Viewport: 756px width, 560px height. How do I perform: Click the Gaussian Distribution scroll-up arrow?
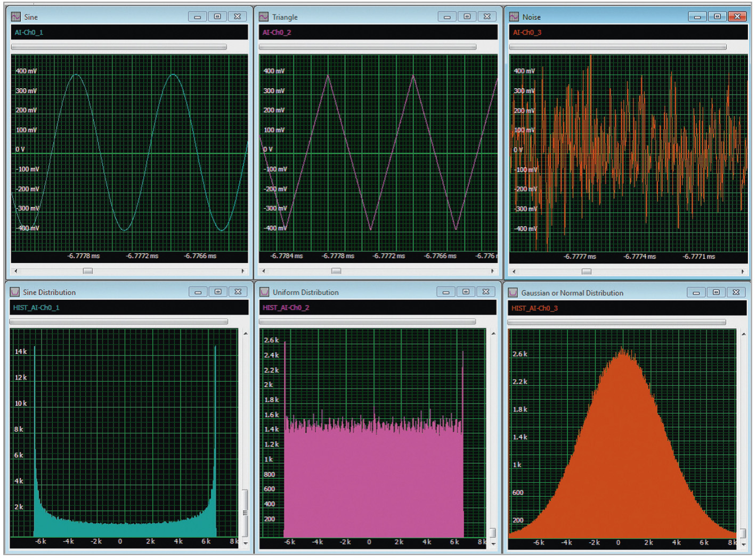(744, 334)
